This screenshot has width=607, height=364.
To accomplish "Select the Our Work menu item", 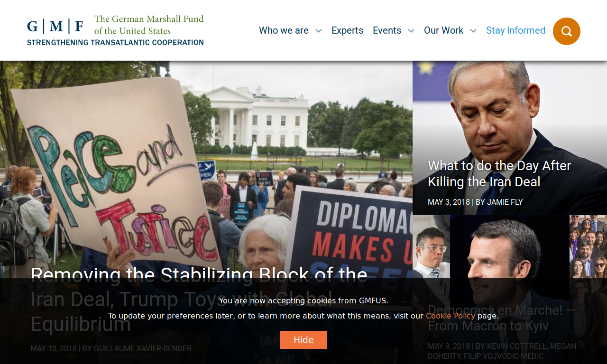I will (x=443, y=30).
